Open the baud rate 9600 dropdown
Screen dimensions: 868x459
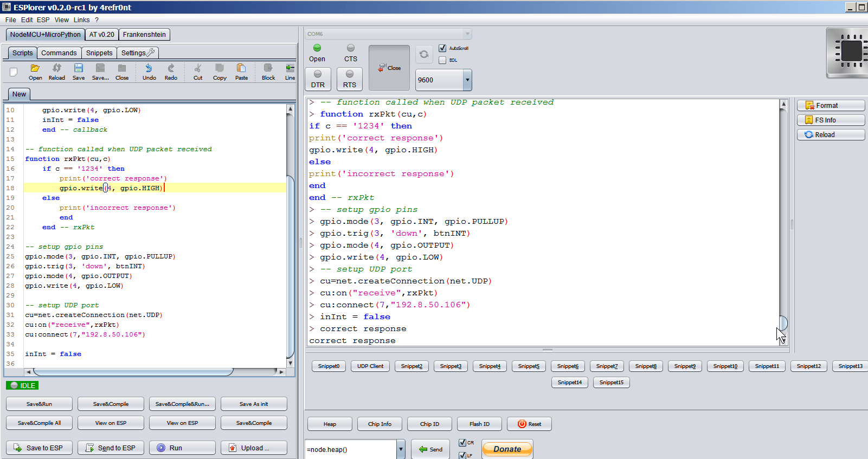(x=467, y=80)
